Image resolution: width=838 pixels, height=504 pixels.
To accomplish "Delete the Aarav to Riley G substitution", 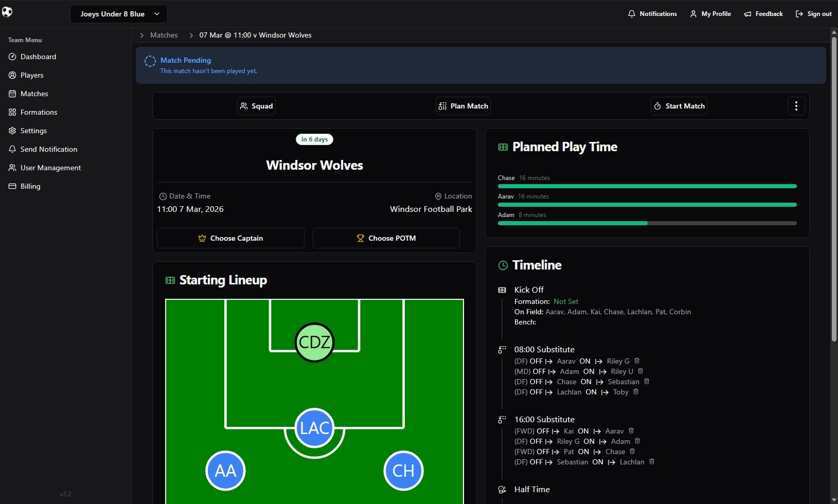I will pyautogui.click(x=637, y=361).
